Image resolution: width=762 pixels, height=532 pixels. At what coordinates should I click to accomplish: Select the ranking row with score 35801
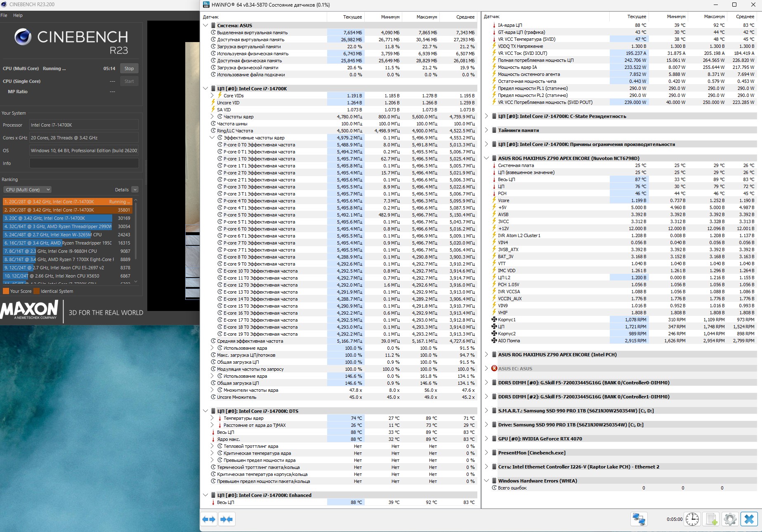click(67, 210)
